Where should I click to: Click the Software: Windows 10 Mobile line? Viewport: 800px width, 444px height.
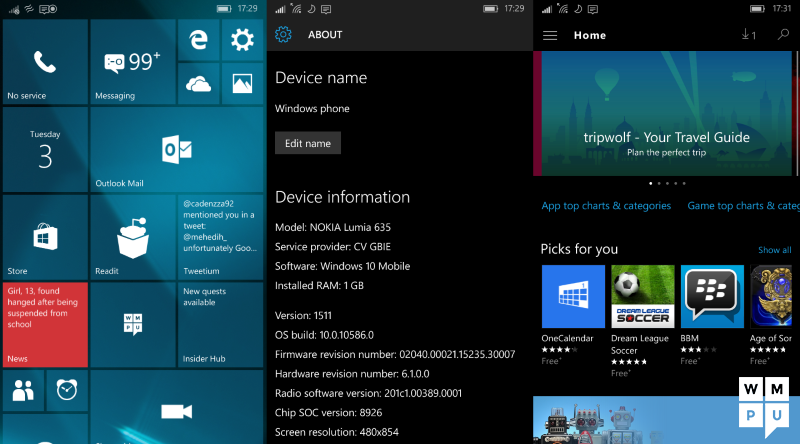342,266
